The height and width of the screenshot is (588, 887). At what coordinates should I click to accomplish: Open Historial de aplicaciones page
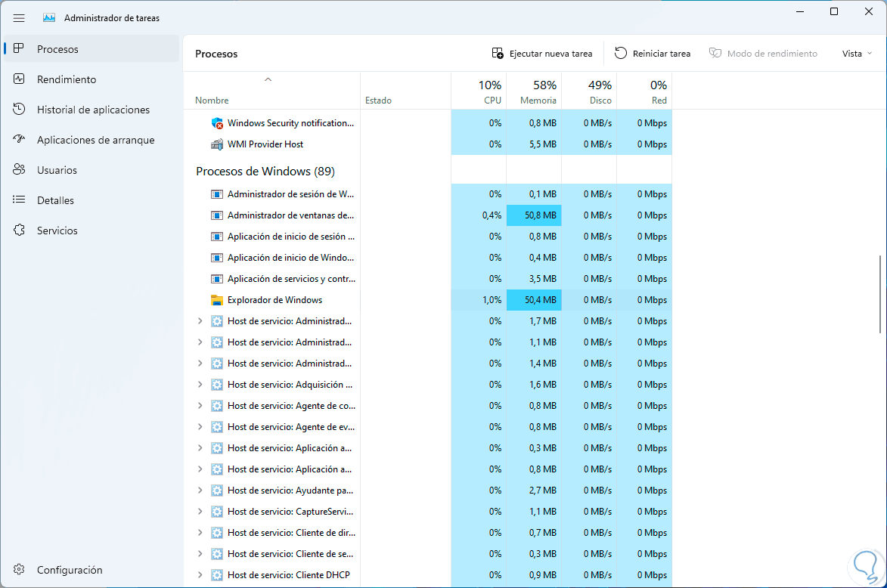[91, 109]
